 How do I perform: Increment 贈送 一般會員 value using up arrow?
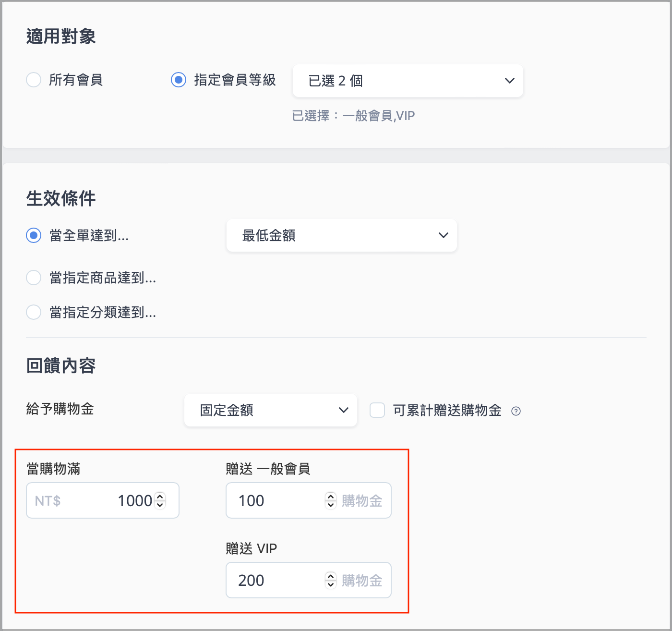tap(331, 497)
